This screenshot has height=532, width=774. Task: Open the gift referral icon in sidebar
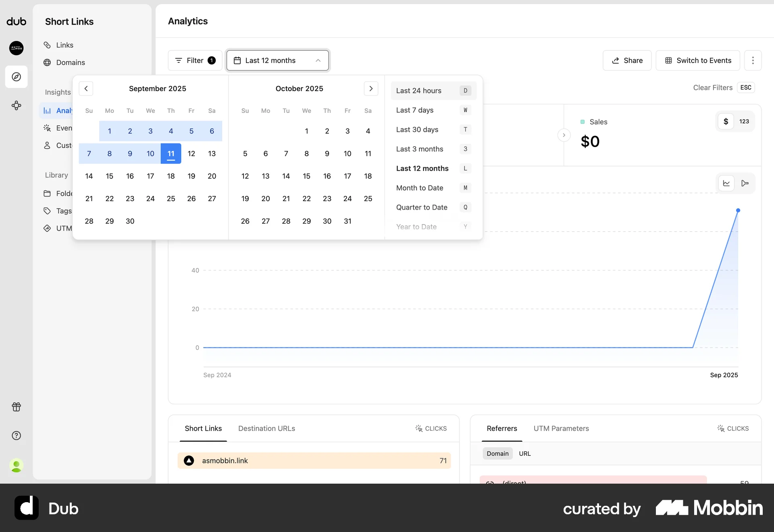(x=16, y=407)
